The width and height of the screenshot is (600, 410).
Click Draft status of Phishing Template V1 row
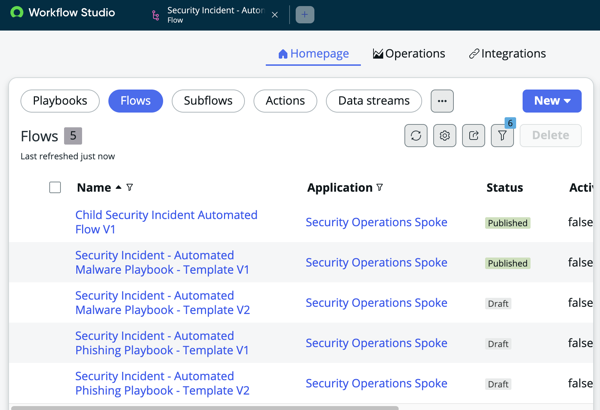pos(498,344)
